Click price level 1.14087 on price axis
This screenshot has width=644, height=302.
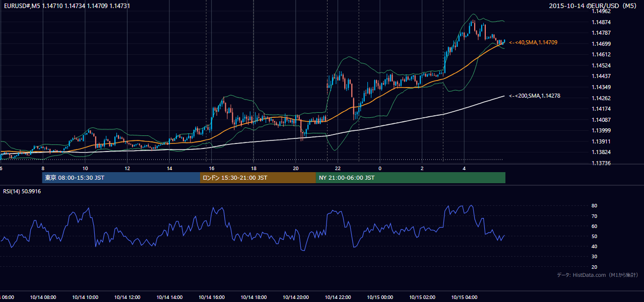601,120
